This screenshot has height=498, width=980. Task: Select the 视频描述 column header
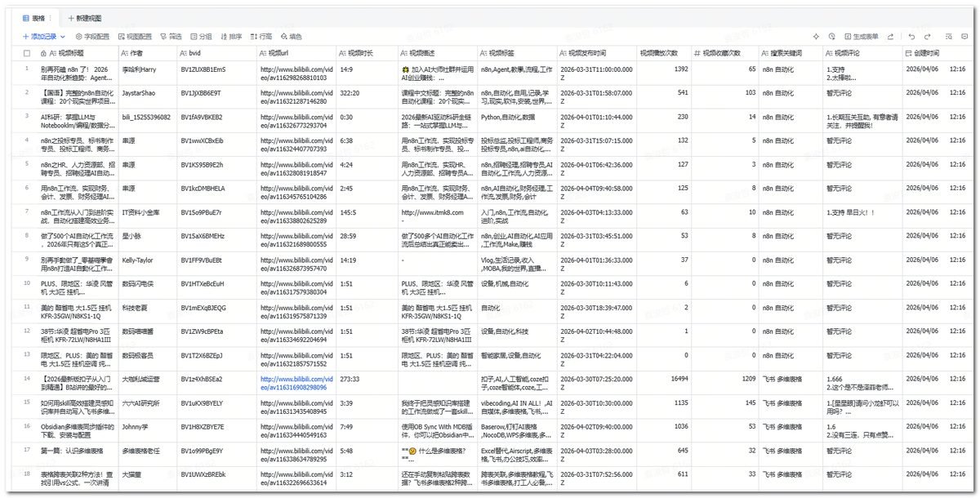click(438, 53)
